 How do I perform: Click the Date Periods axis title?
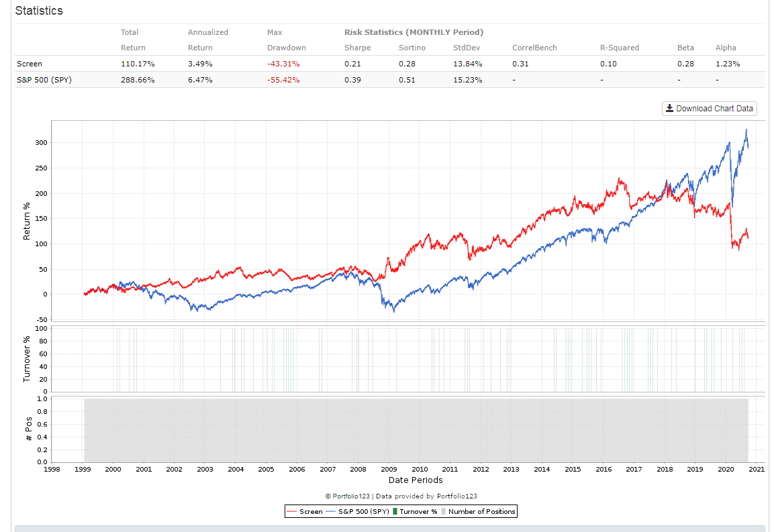tap(415, 480)
